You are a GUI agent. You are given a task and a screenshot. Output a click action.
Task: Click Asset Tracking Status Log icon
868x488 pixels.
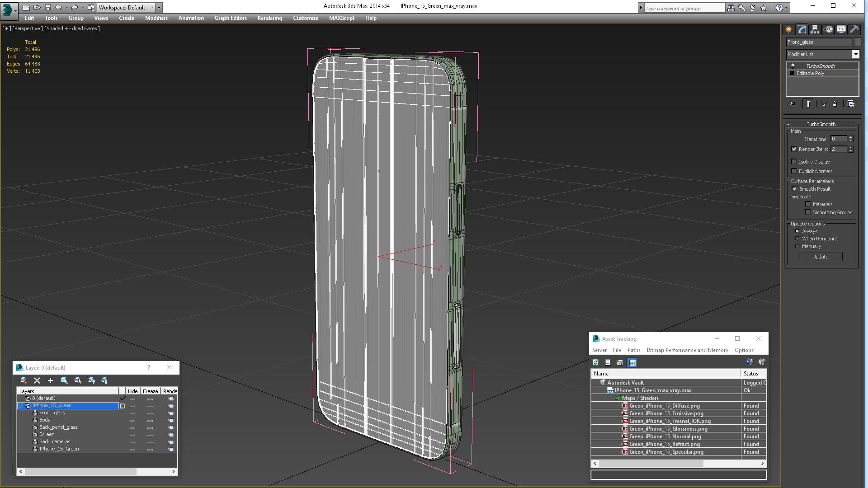pyautogui.click(x=608, y=362)
